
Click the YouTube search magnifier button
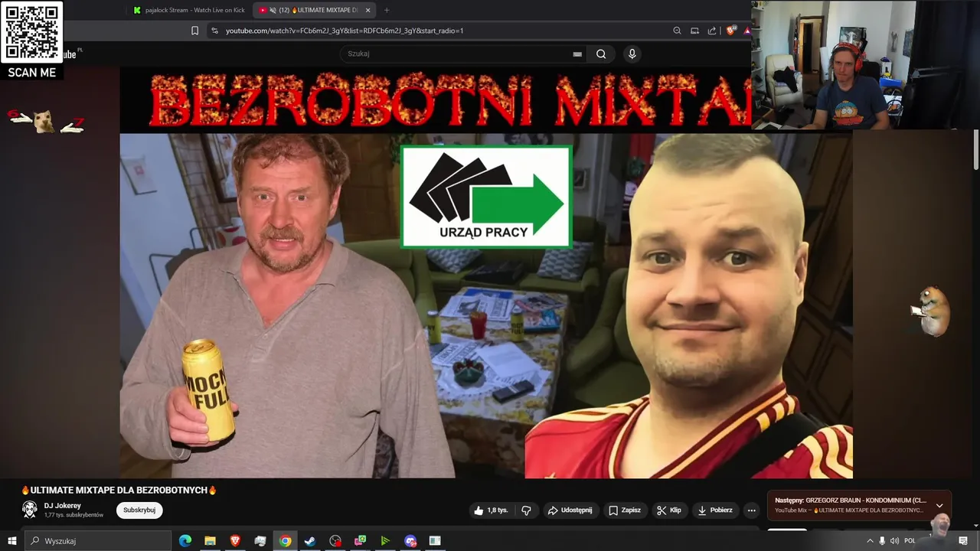601,54
